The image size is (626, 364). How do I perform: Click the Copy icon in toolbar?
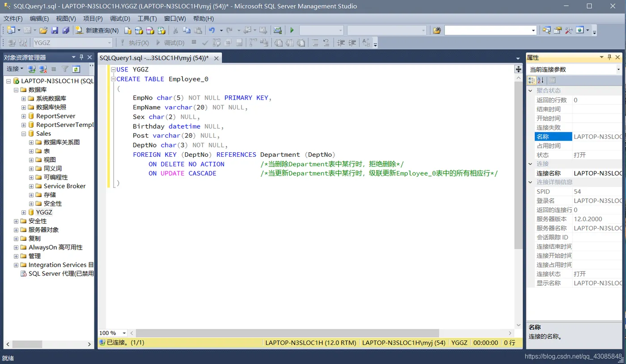[186, 30]
